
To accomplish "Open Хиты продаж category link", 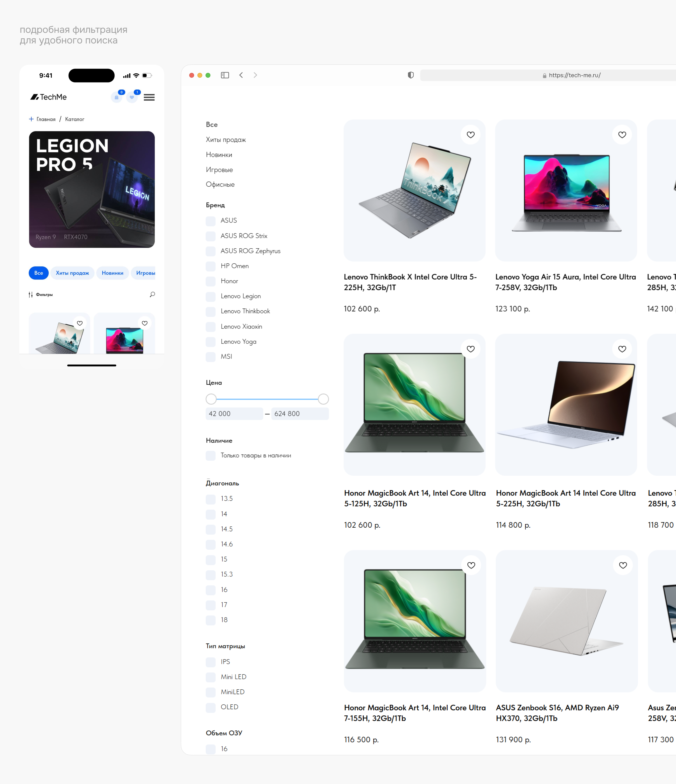I will (x=225, y=140).
